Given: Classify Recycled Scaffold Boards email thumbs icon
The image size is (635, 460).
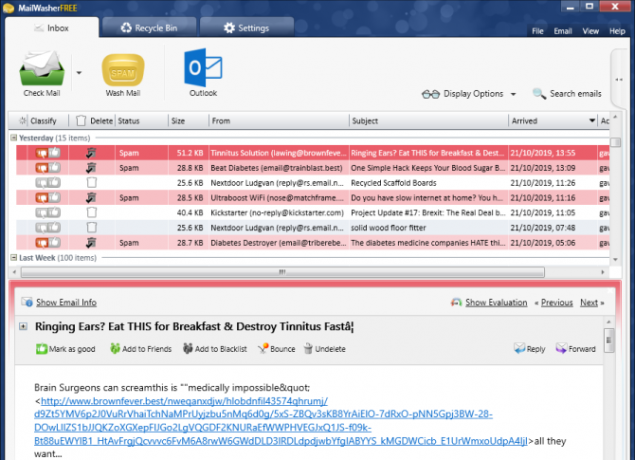Looking at the screenshot, I should 48,183.
